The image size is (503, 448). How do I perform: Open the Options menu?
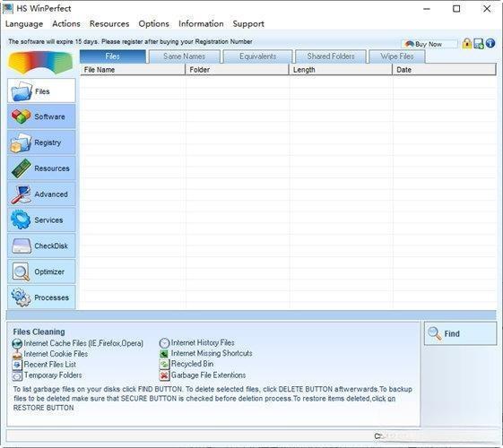[x=153, y=23]
